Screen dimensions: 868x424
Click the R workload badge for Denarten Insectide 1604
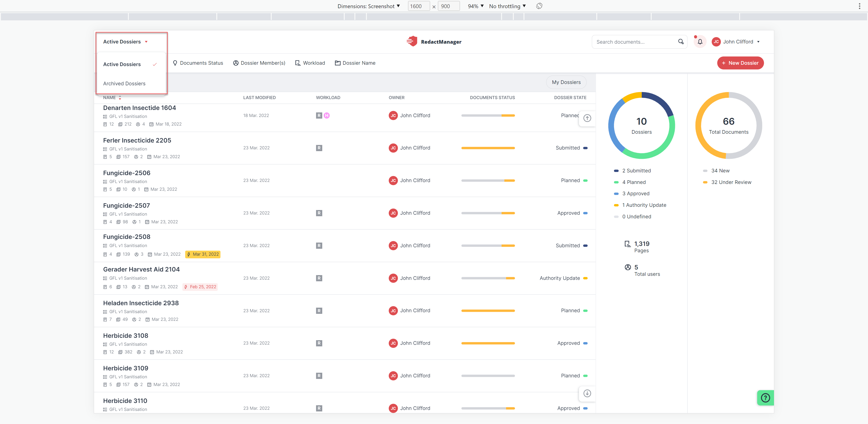coord(319,115)
